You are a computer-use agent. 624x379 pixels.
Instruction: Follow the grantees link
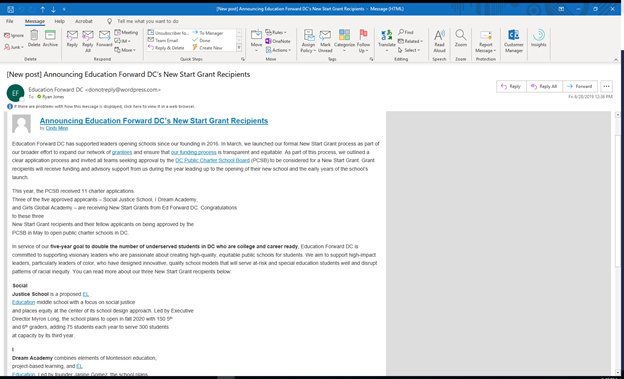(122, 152)
